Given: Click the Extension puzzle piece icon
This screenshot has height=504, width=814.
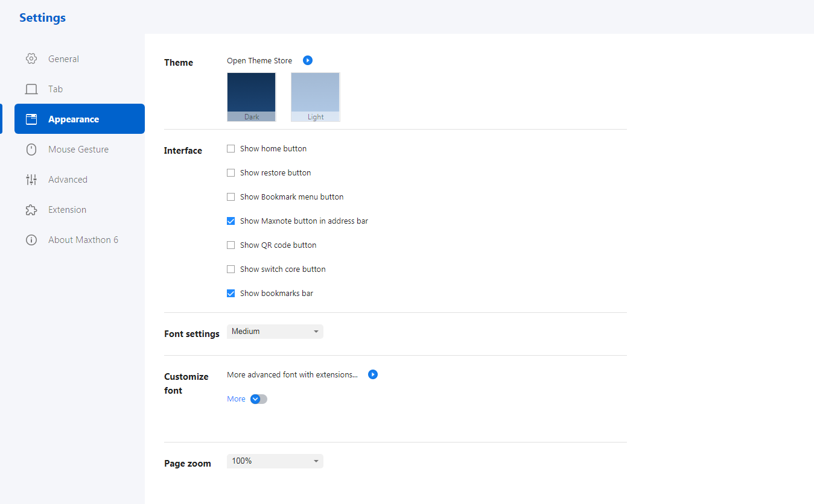Looking at the screenshot, I should coord(31,210).
